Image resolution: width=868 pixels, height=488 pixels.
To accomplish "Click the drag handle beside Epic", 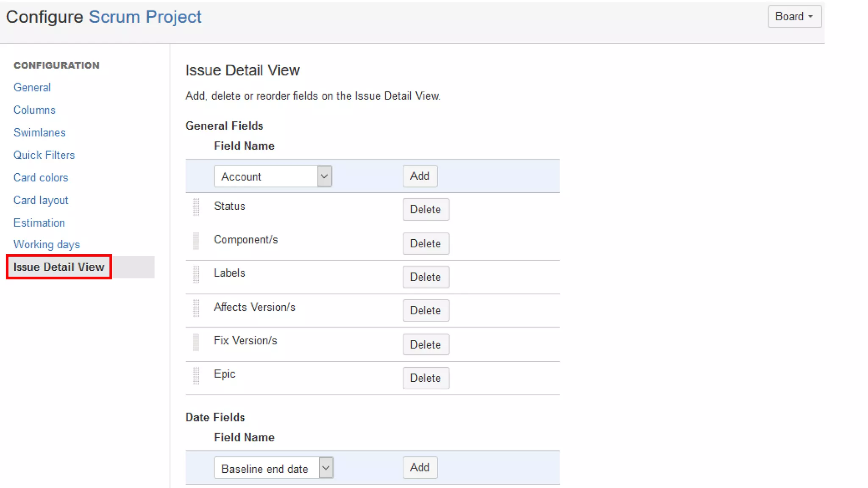I will pos(196,376).
